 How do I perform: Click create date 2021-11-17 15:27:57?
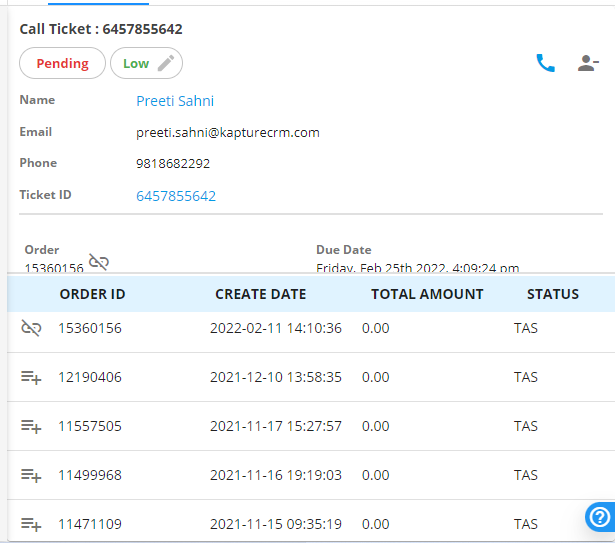pos(276,426)
